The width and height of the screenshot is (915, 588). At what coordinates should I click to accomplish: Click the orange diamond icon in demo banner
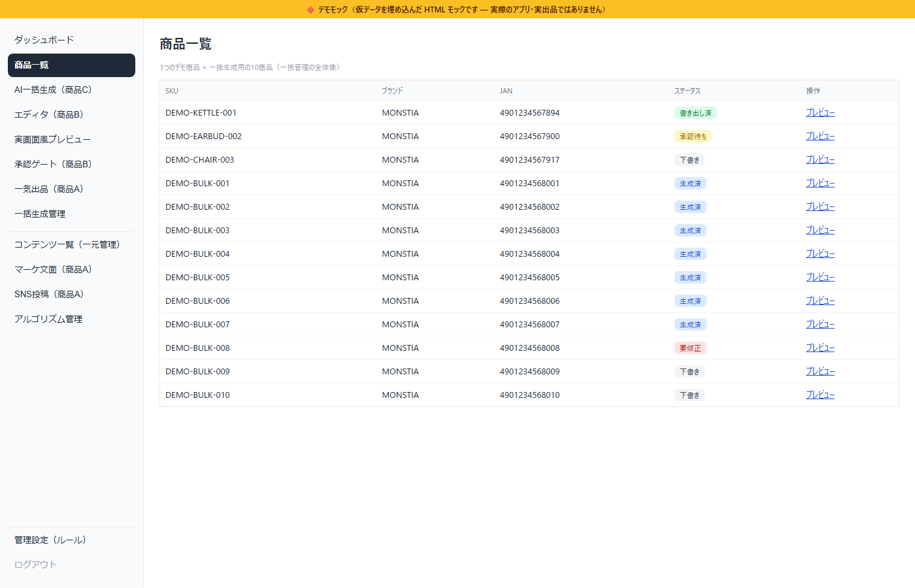(x=310, y=9)
